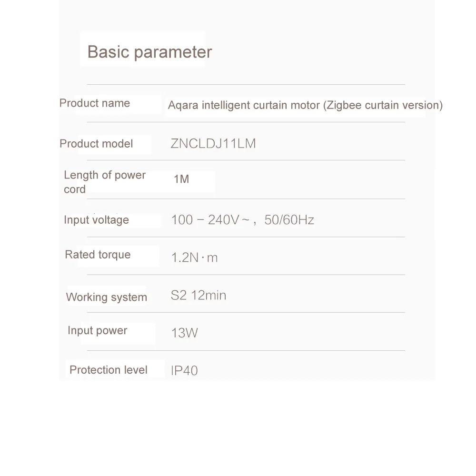476x476 pixels.
Task: Select the Protection level label
Action: coord(109,370)
